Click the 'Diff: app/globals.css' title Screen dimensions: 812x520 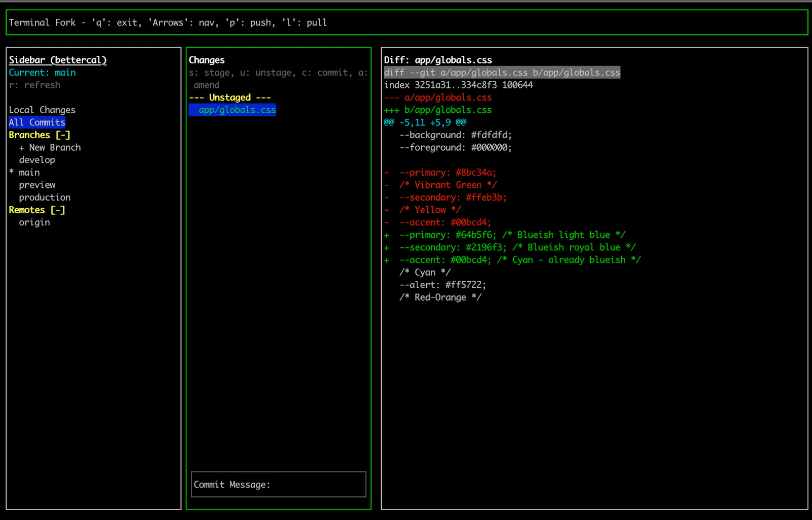click(438, 60)
